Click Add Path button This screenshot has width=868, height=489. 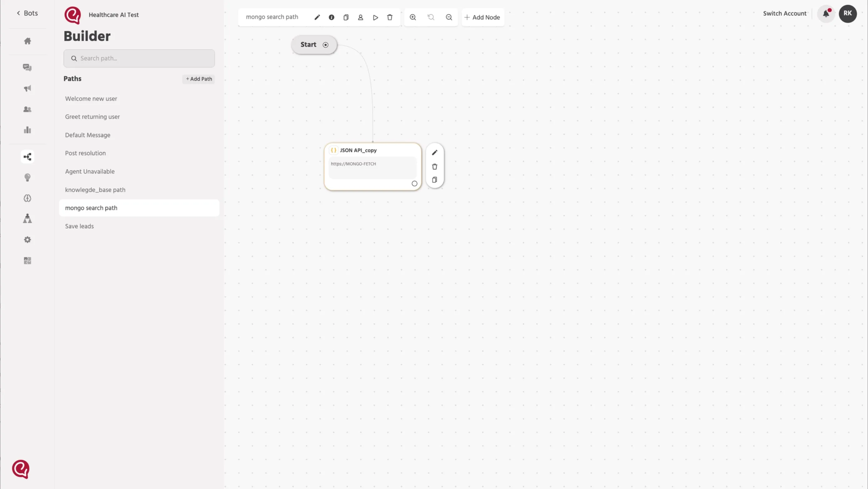pos(199,79)
